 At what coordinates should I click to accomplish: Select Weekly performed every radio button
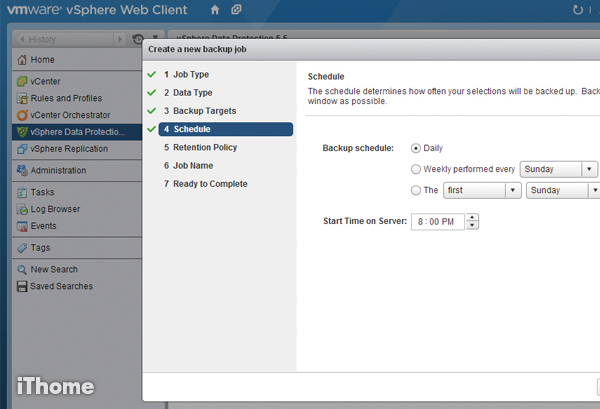tap(416, 169)
